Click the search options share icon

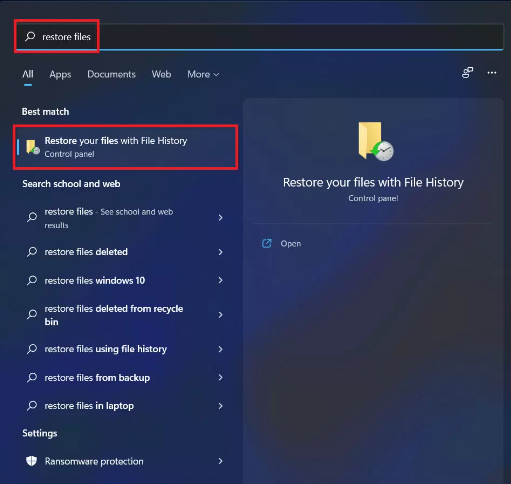point(467,72)
